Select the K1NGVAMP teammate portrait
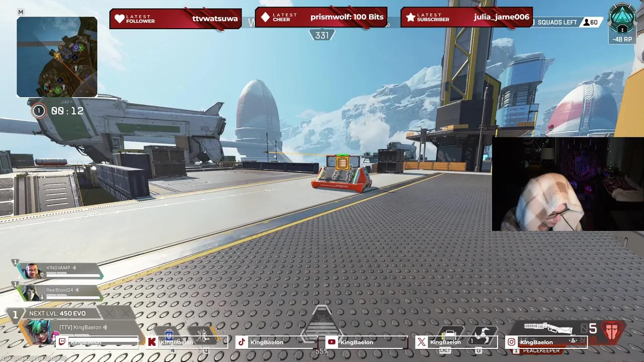Screen dimensions: 644x362 tap(32, 271)
